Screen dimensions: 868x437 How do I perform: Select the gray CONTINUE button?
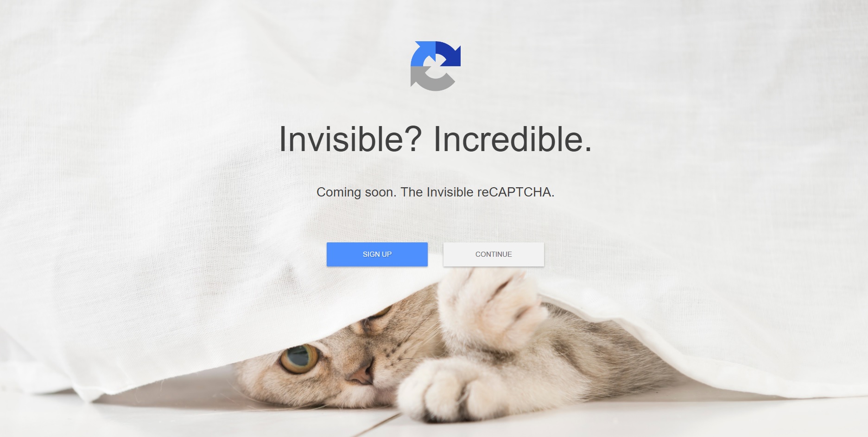[494, 254]
